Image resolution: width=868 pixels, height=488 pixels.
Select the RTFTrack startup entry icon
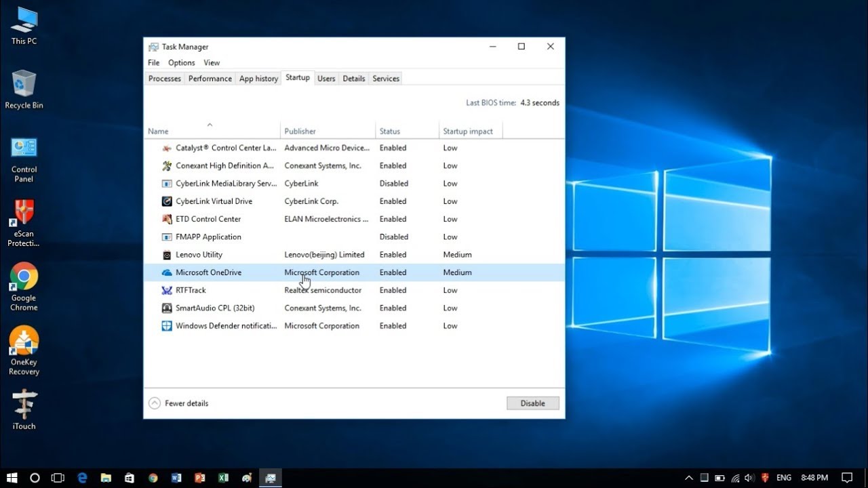[167, 290]
